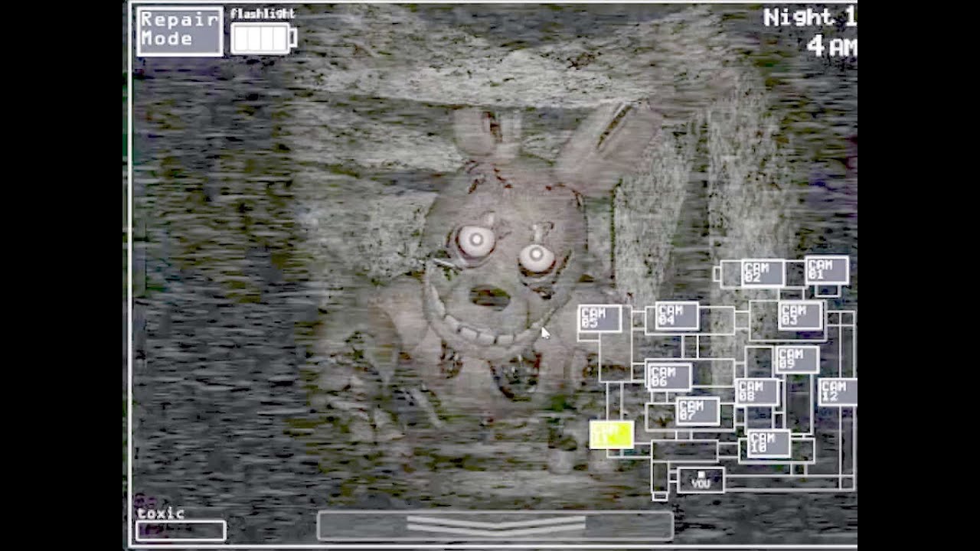The width and height of the screenshot is (980, 551).
Task: Click the YOU office marker on map
Action: [x=701, y=481]
